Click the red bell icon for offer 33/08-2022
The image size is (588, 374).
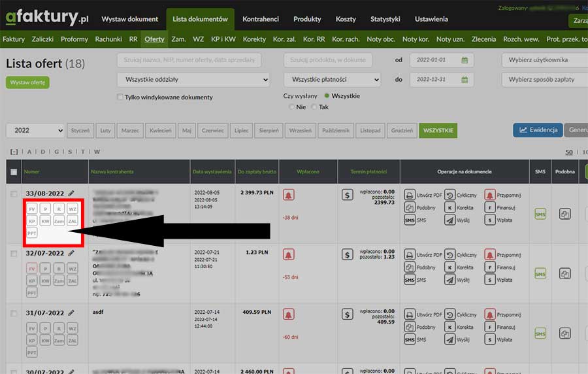pyautogui.click(x=288, y=195)
